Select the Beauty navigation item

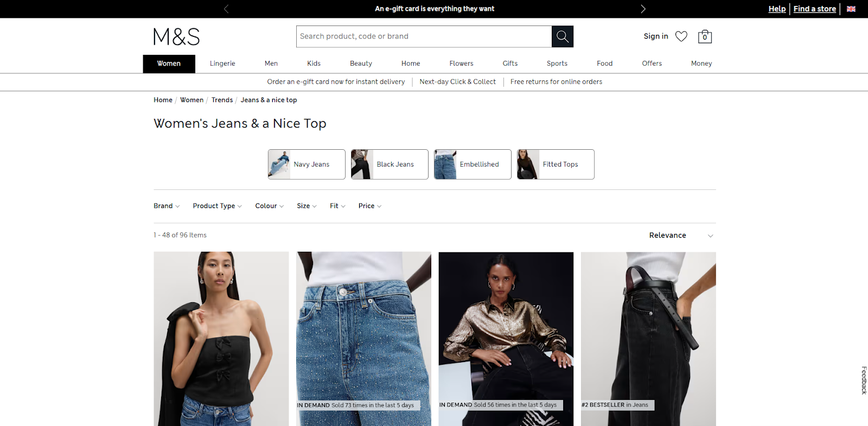[x=361, y=63]
